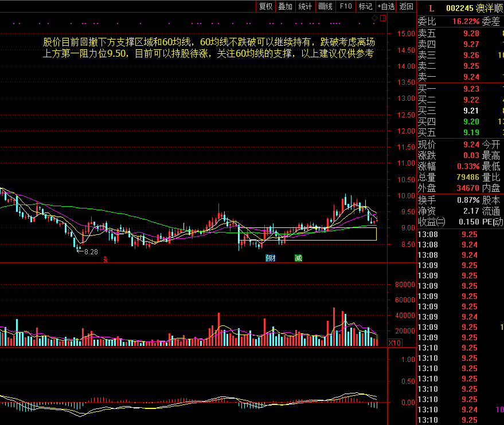Select the 卖五 9.28 ask row
This screenshot has width=504, height=425.
(460, 33)
